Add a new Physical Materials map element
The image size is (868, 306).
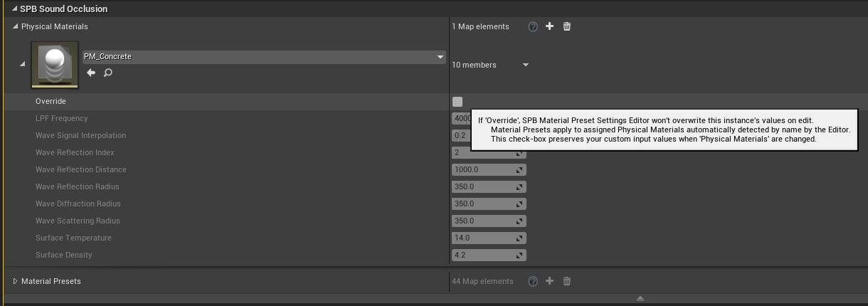(549, 26)
